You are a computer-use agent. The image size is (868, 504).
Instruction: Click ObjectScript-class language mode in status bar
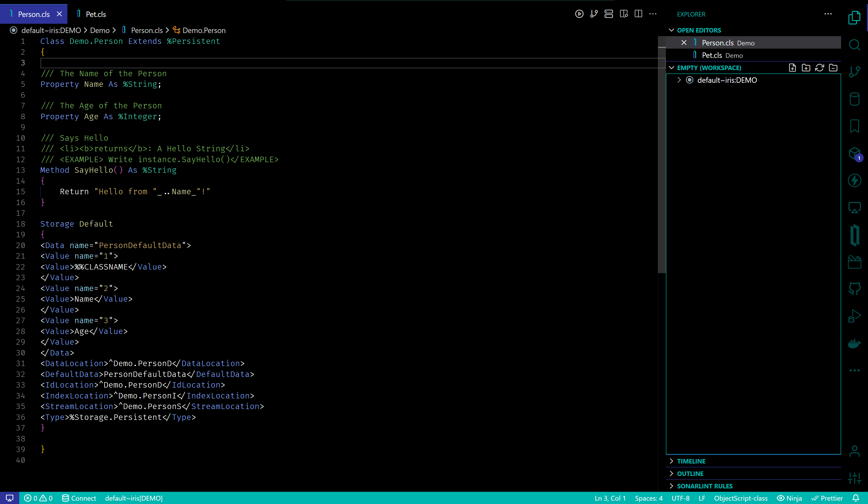tap(740, 498)
